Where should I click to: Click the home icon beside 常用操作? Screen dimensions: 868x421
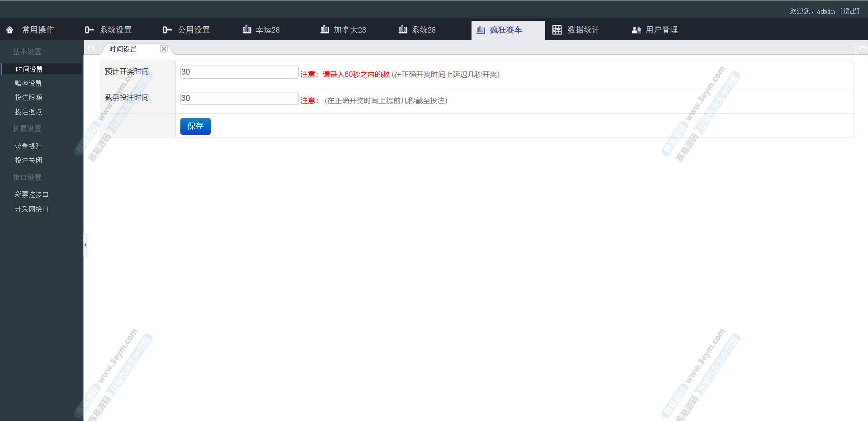10,30
